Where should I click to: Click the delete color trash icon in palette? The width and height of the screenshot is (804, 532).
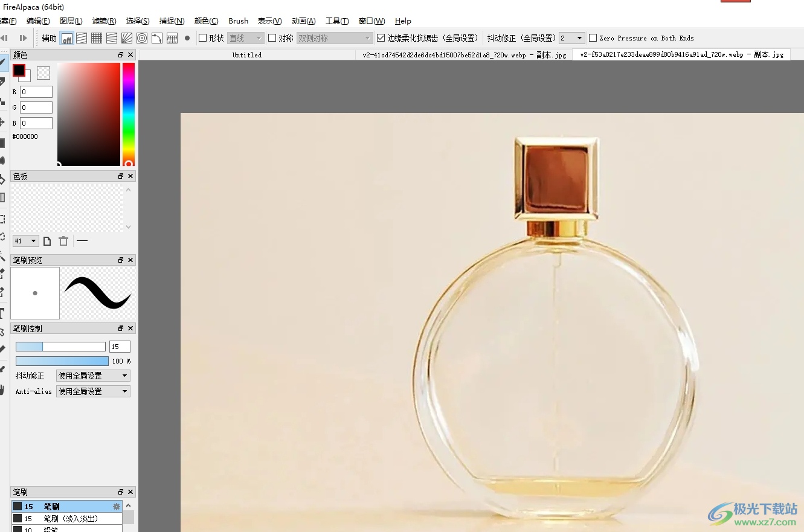(x=63, y=241)
